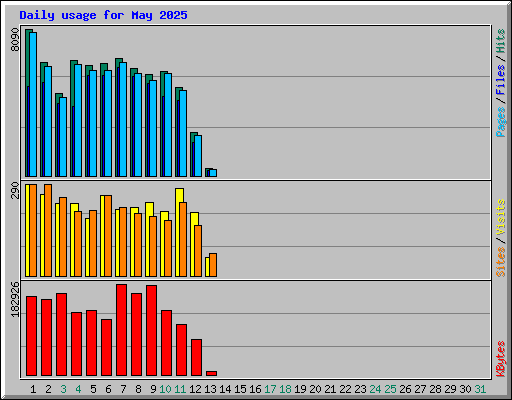Click day label 13 on x-axis

click(x=210, y=389)
